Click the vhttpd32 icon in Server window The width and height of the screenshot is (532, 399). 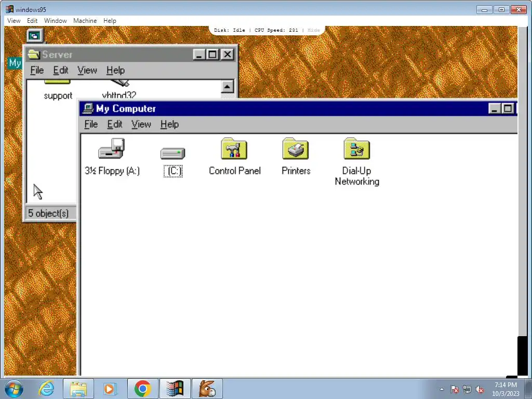(x=119, y=95)
